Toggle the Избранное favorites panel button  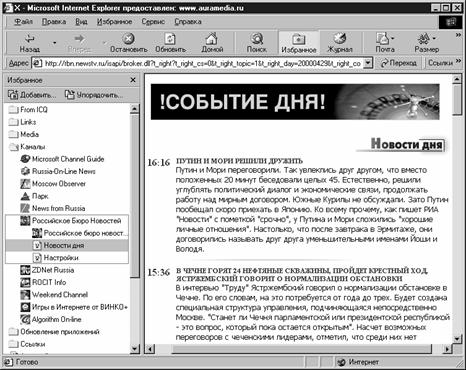pyautogui.click(x=299, y=43)
